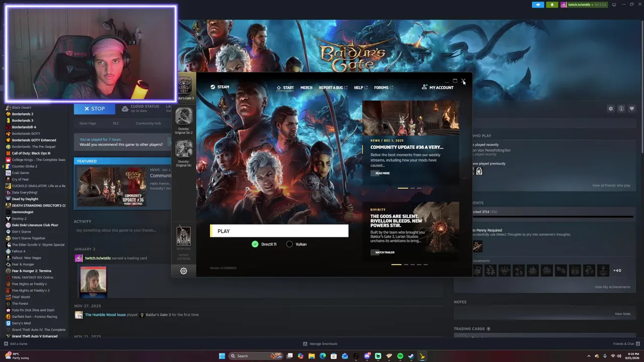Open the Trading Cards help question mark

[x=488, y=329]
